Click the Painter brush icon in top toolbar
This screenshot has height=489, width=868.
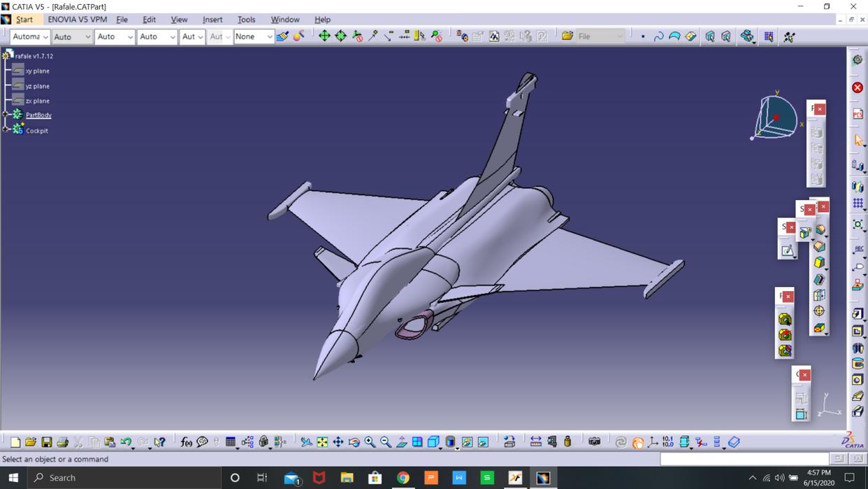tap(282, 36)
